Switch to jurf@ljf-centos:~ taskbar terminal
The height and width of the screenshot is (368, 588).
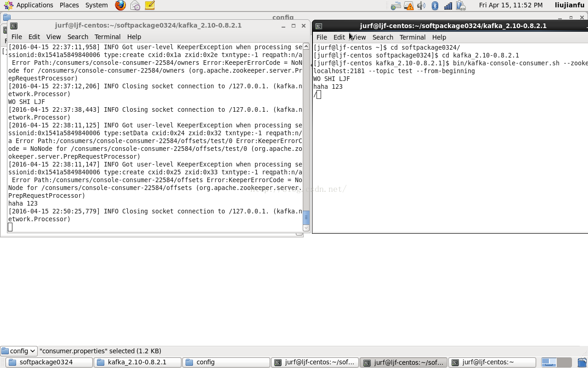[492, 362]
